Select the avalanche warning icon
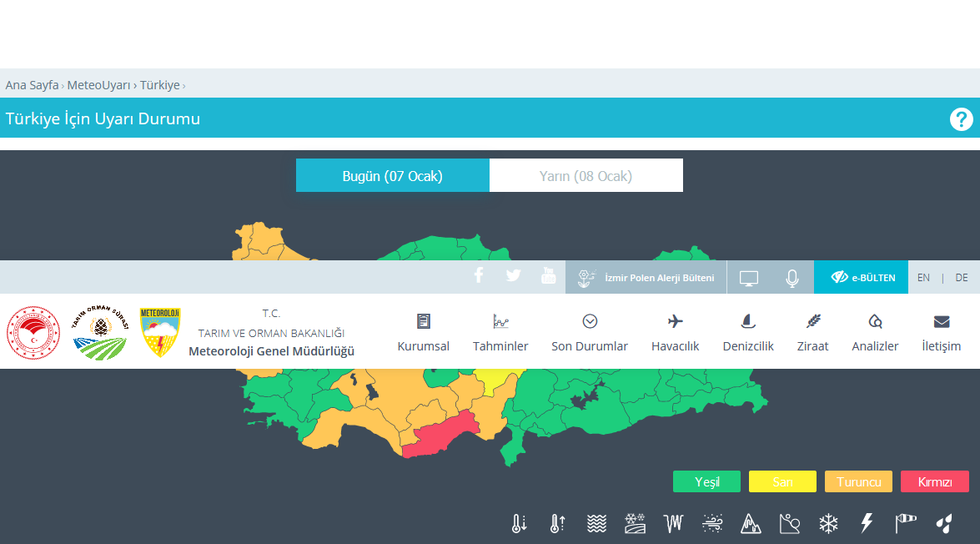This screenshot has height=544, width=980. tap(789, 523)
